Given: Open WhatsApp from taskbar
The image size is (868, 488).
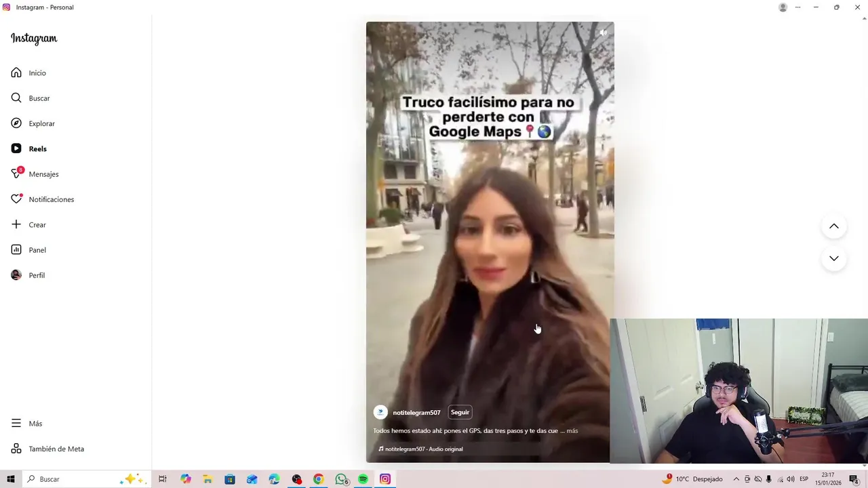Looking at the screenshot, I should click(341, 479).
